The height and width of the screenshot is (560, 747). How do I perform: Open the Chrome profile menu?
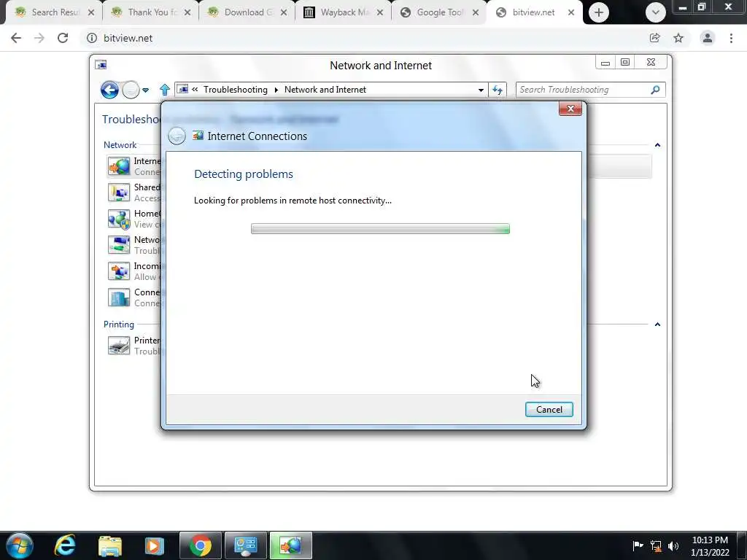point(708,38)
